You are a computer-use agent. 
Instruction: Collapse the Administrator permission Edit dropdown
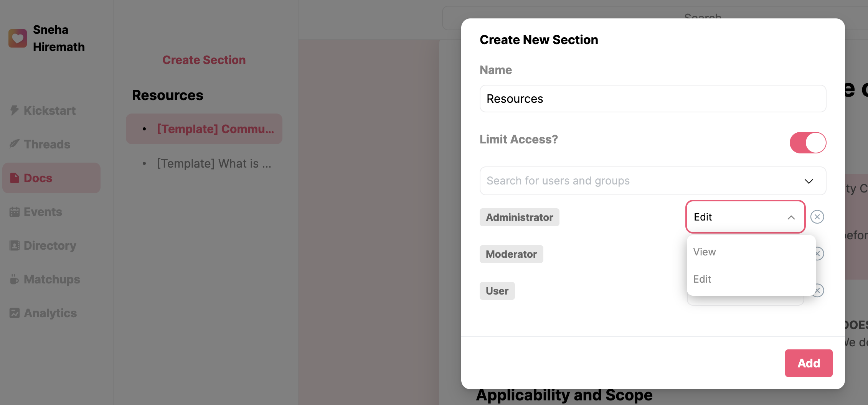tap(791, 217)
